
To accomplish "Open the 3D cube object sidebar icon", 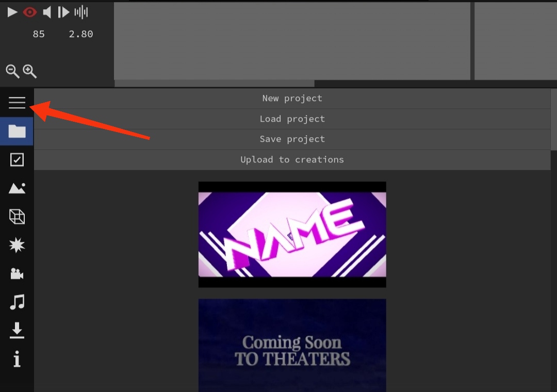I will click(17, 217).
